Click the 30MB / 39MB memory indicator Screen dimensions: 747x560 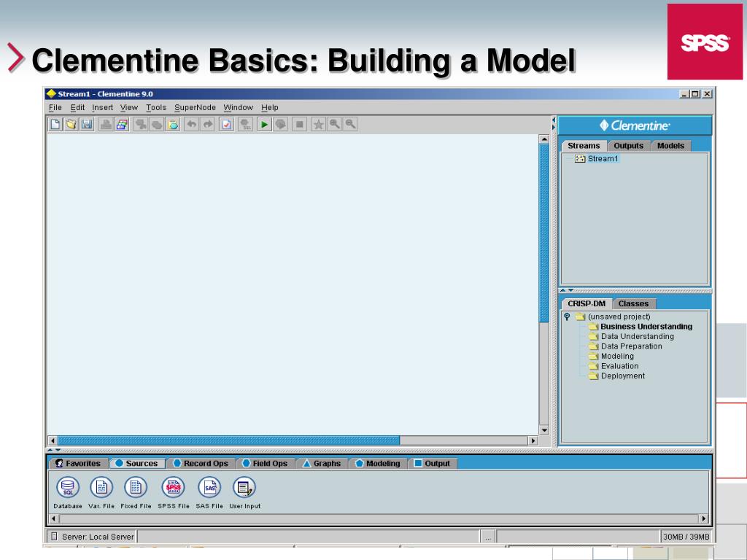pyautogui.click(x=686, y=537)
